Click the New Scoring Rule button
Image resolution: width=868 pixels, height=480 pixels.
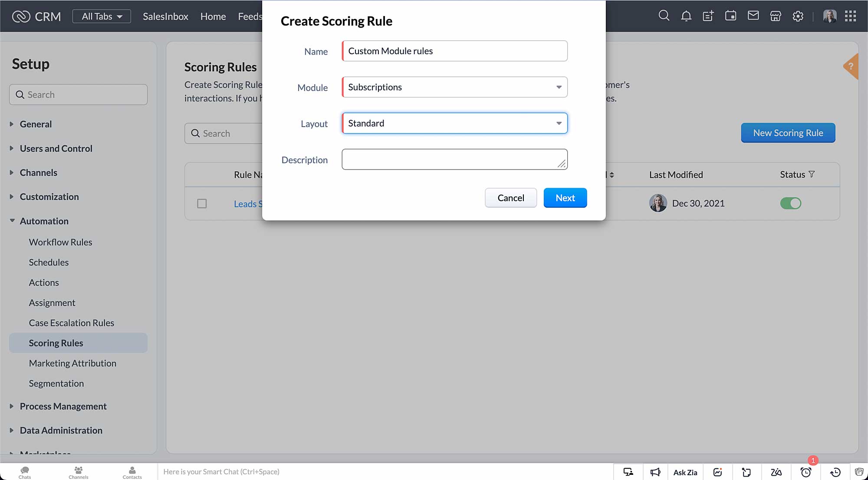788,132
